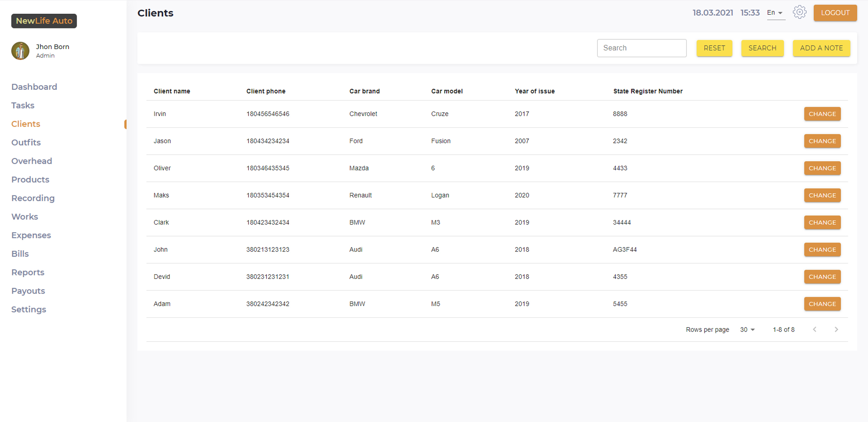Click CHANGE in John's Audi row
This screenshot has width=868, height=422.
pos(822,250)
